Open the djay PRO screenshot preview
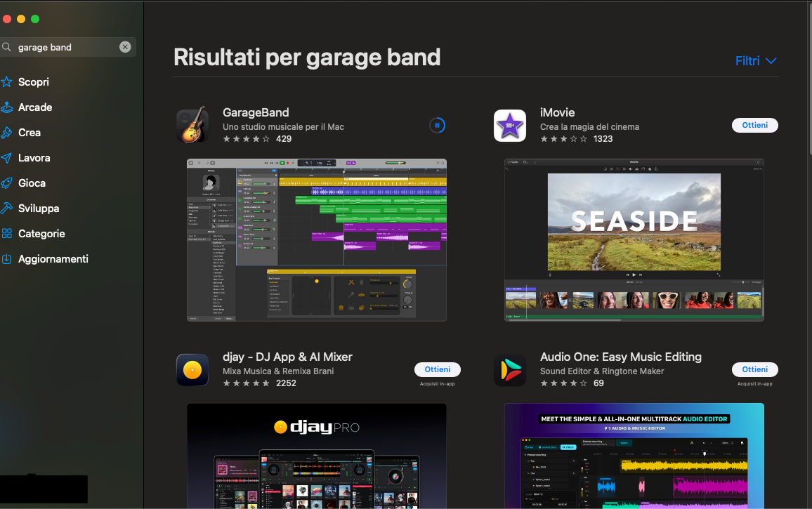Screen dimensions: 812x509 pyautogui.click(x=316, y=456)
